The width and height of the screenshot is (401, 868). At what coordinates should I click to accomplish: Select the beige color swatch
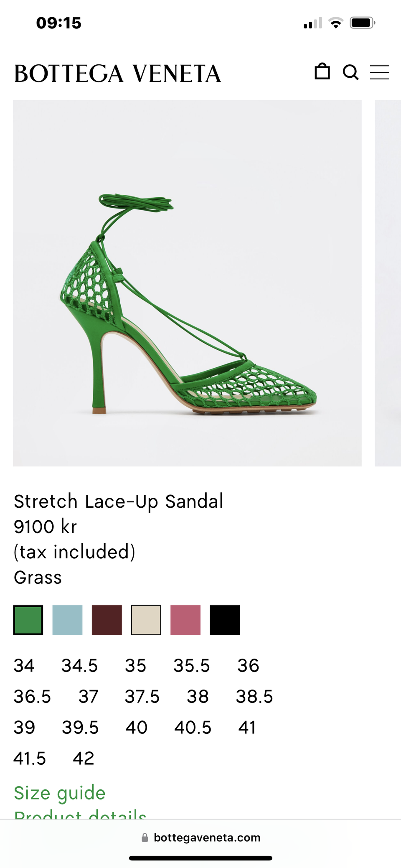coord(146,620)
